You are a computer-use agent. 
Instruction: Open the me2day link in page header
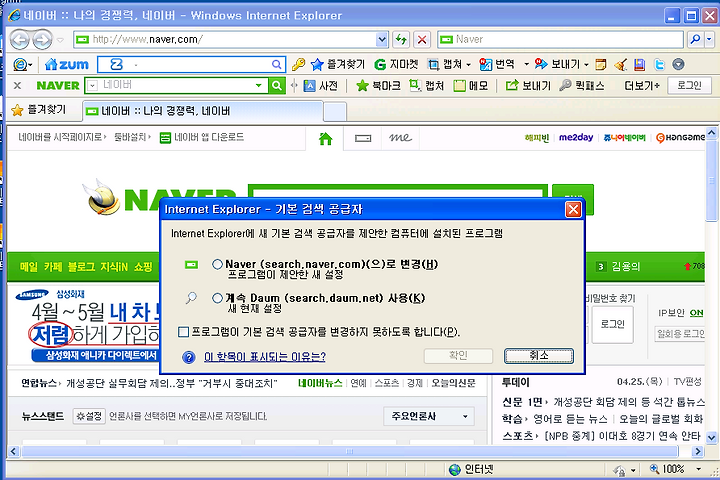[576, 137]
